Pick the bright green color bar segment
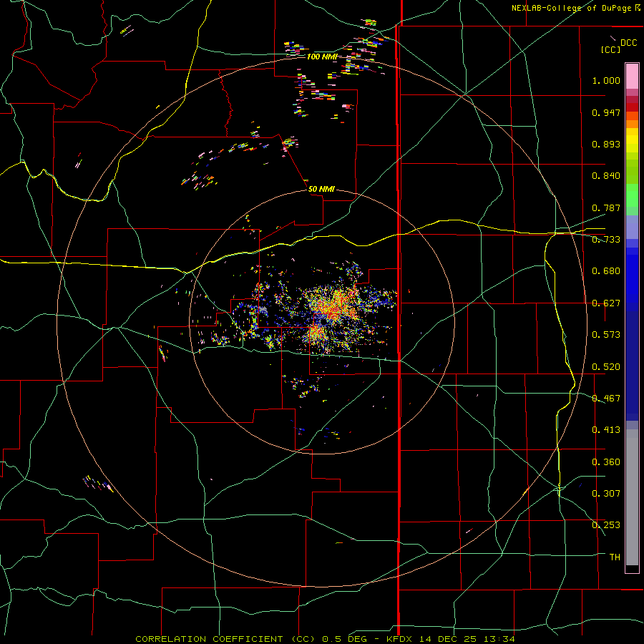Screen dimensions: 644x644 click(632, 195)
